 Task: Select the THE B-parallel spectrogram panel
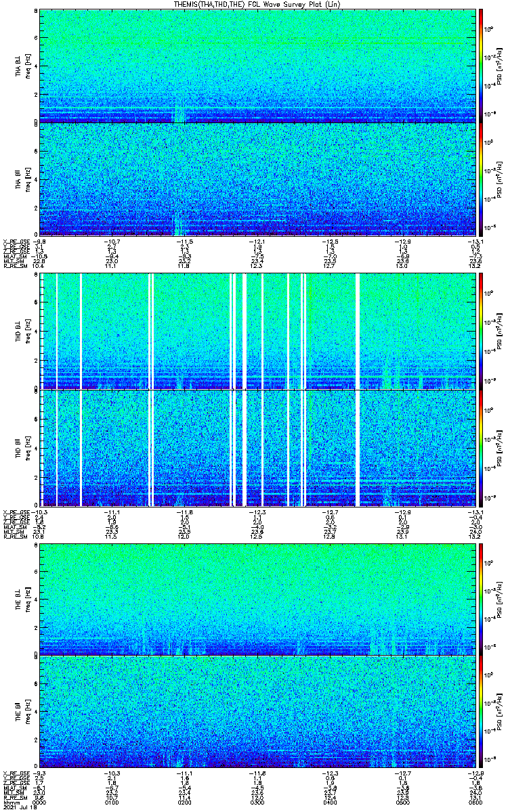coord(256,711)
